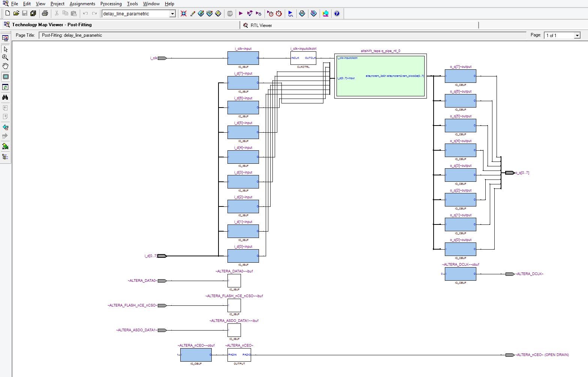Select the ~ALTERA_nCEO~ OUTPUT block
The width and height of the screenshot is (588, 377).
pyautogui.click(x=239, y=355)
